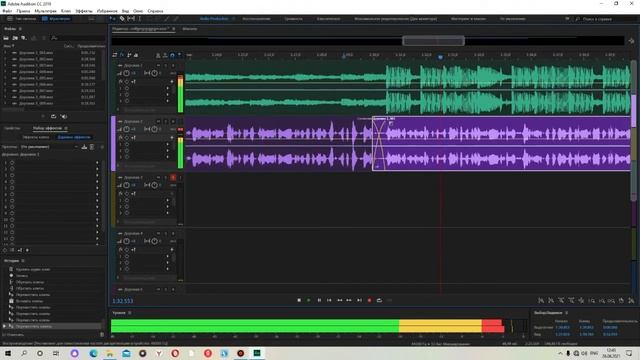Select the Radio Production workspace
The image size is (640, 360).
coord(214,19)
